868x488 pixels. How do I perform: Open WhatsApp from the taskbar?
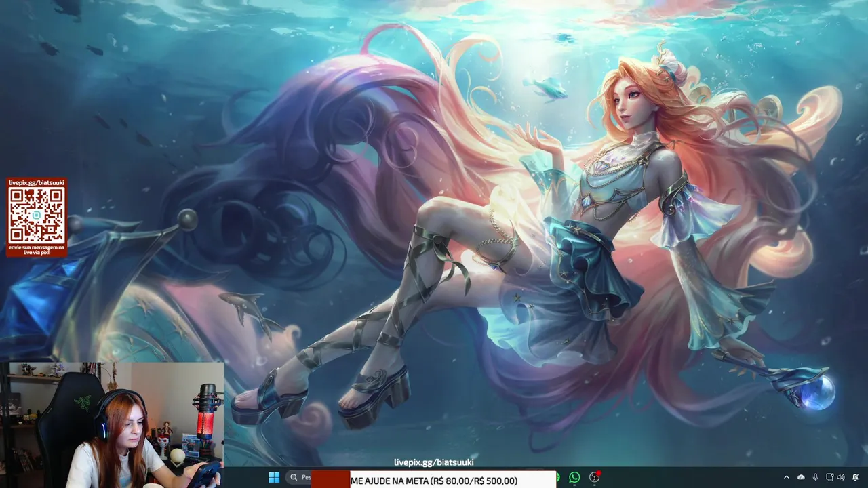(x=575, y=477)
